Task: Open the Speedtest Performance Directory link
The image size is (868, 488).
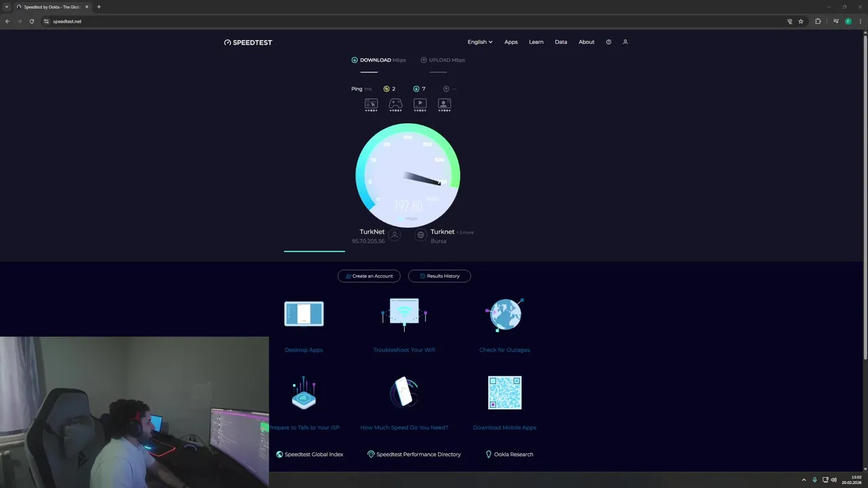Action: [414, 454]
